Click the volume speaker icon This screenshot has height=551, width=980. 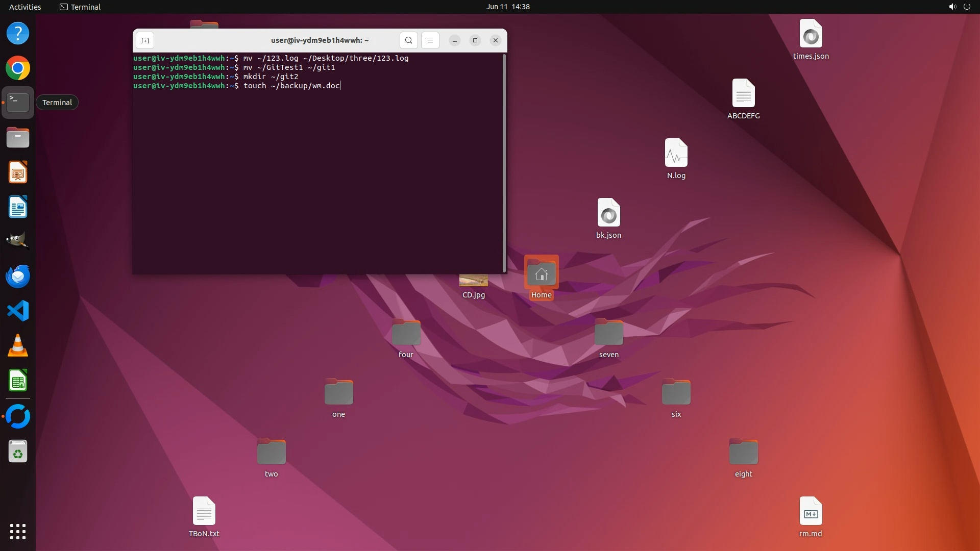[x=952, y=7]
